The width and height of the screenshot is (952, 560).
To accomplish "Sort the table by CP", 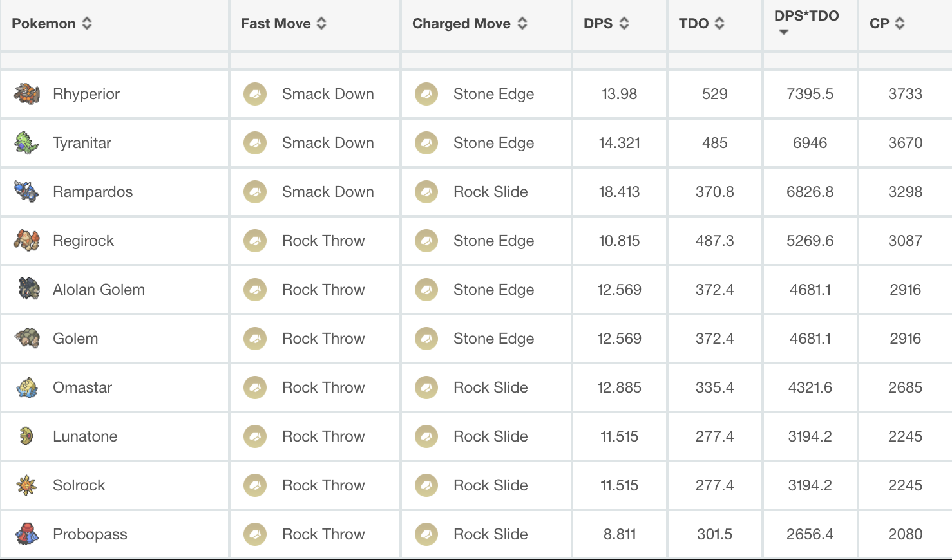I will (x=887, y=24).
